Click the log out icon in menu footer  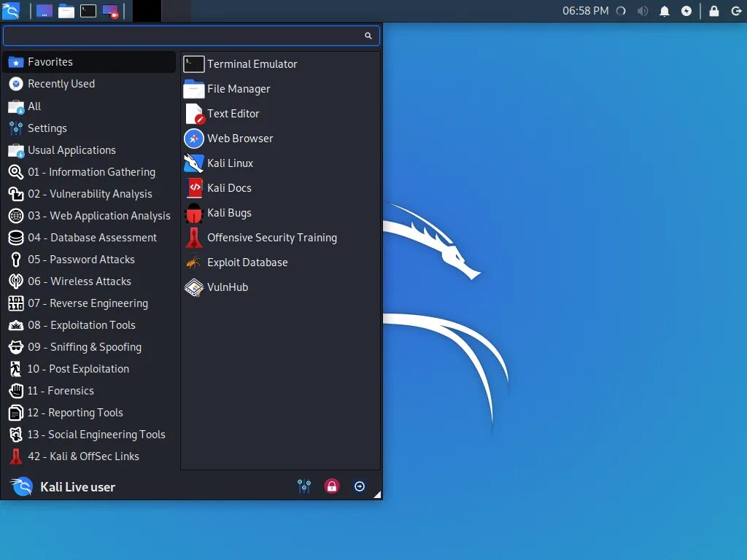360,486
